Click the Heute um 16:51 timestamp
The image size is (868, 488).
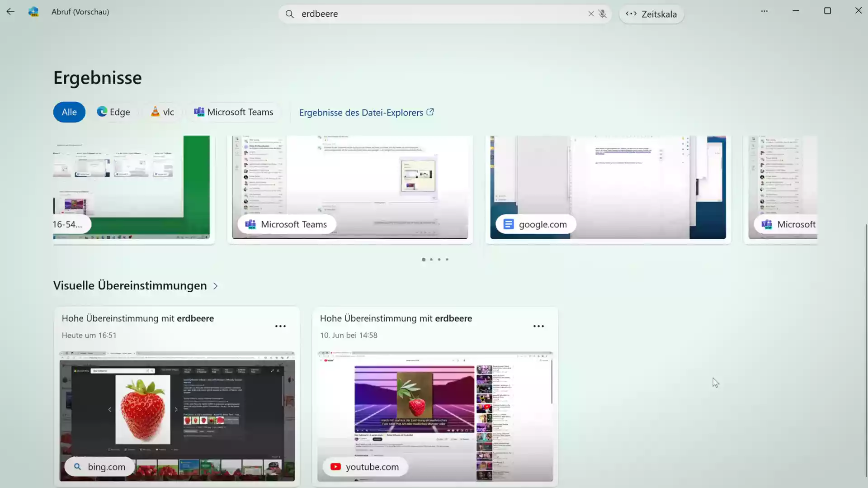(89, 336)
